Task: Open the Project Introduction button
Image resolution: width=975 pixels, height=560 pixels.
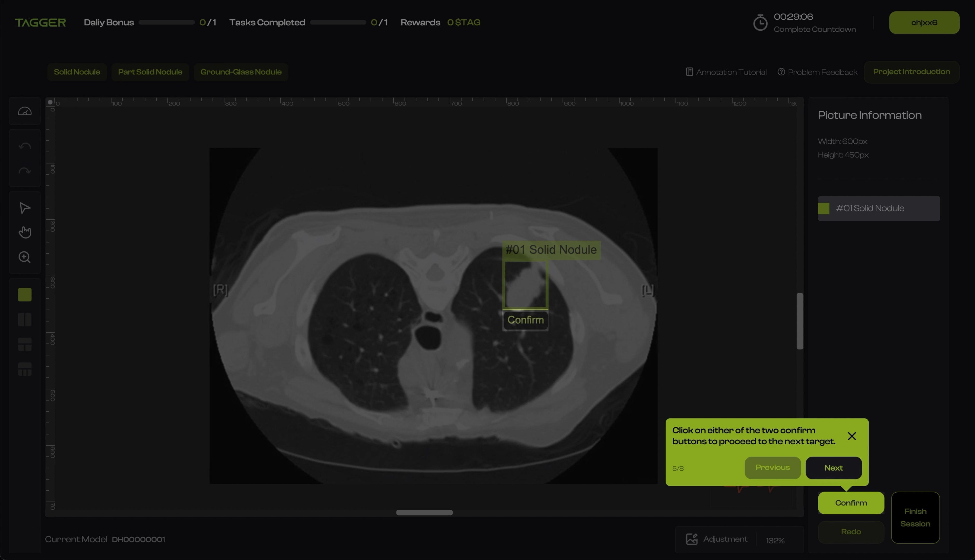Action: pos(911,72)
